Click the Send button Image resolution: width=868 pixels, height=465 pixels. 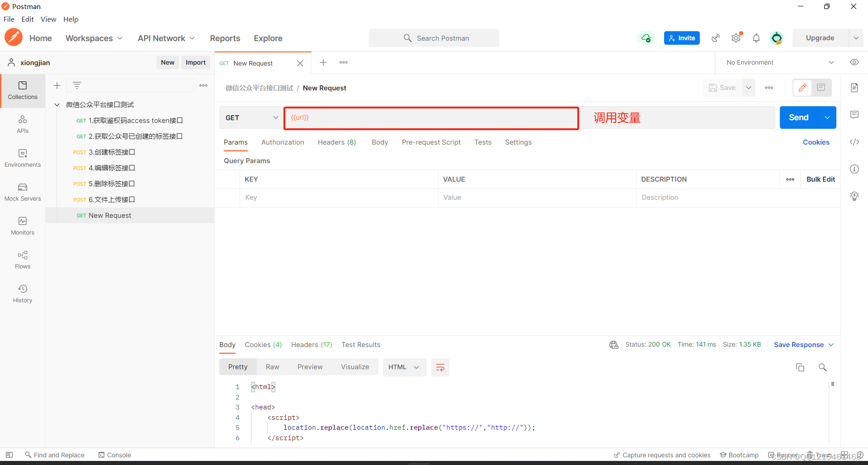tap(799, 117)
